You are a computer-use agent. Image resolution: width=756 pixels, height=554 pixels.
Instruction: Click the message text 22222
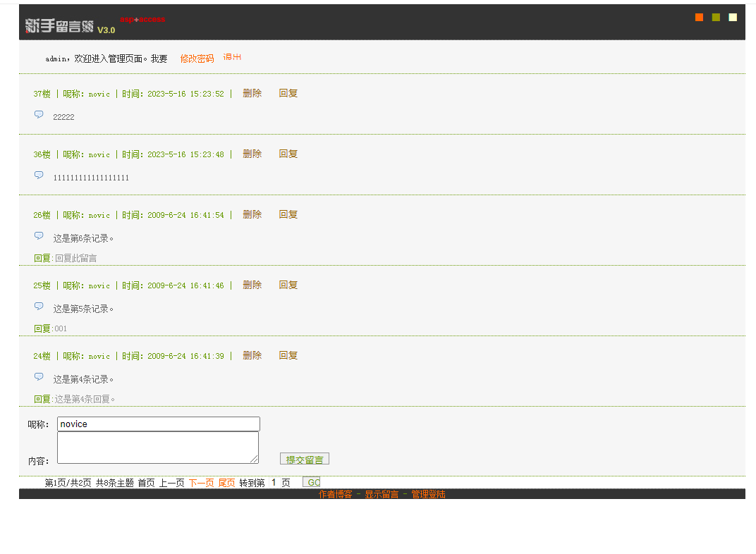pyautogui.click(x=63, y=117)
